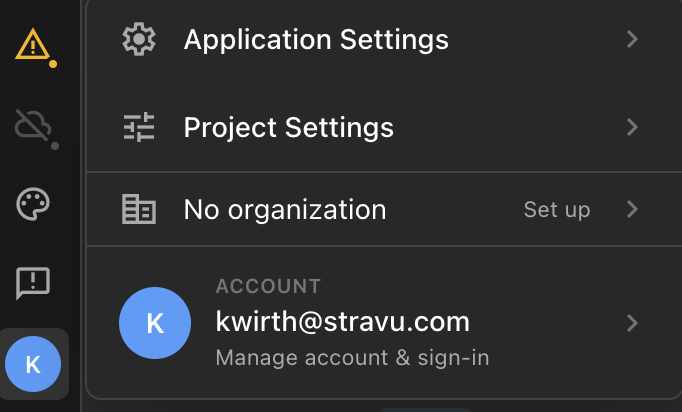Expand the No organization chevron arrow
Screen dimensions: 682x412
[632, 209]
